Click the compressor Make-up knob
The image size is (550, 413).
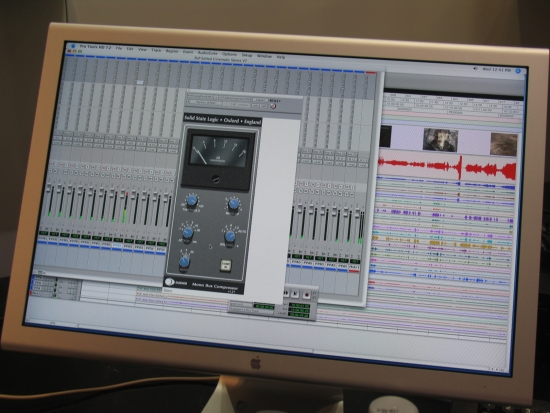(234, 204)
